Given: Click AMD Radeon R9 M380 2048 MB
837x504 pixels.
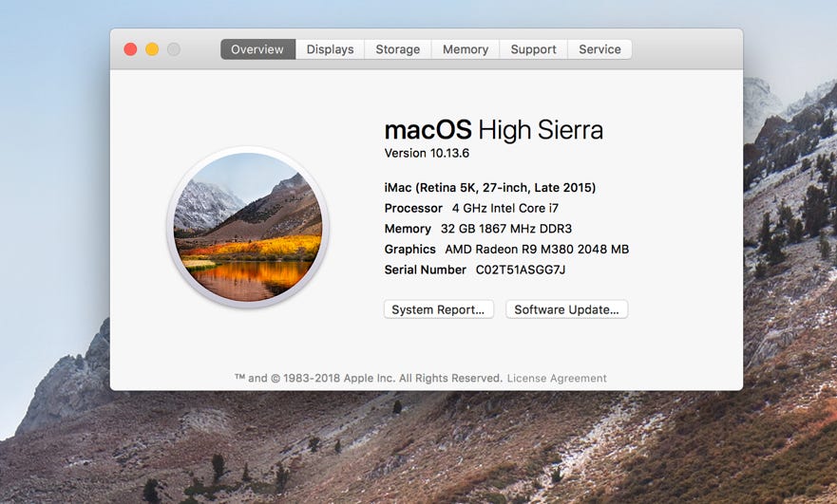Looking at the screenshot, I should click(x=537, y=249).
